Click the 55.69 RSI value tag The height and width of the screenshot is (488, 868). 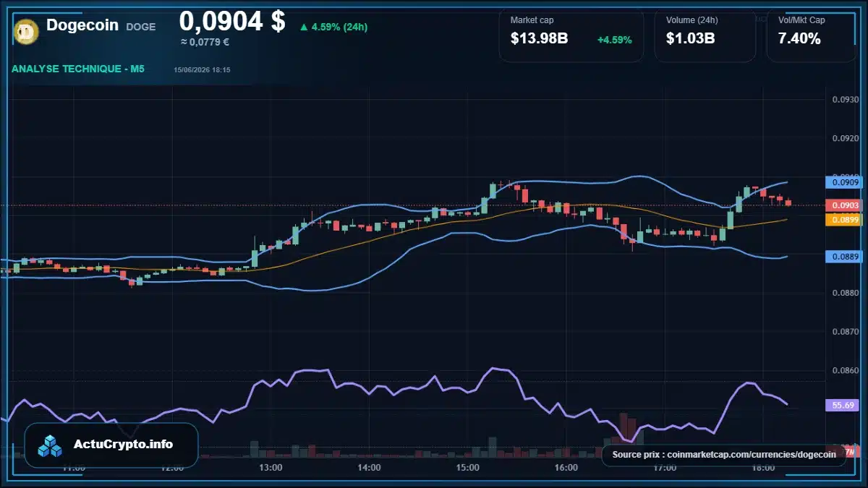(843, 405)
